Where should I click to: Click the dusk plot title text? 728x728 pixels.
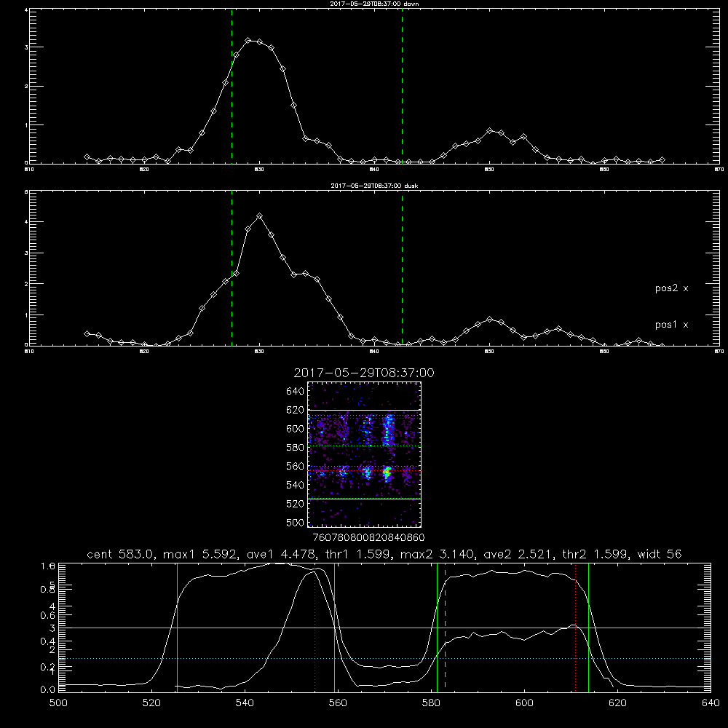374,186
